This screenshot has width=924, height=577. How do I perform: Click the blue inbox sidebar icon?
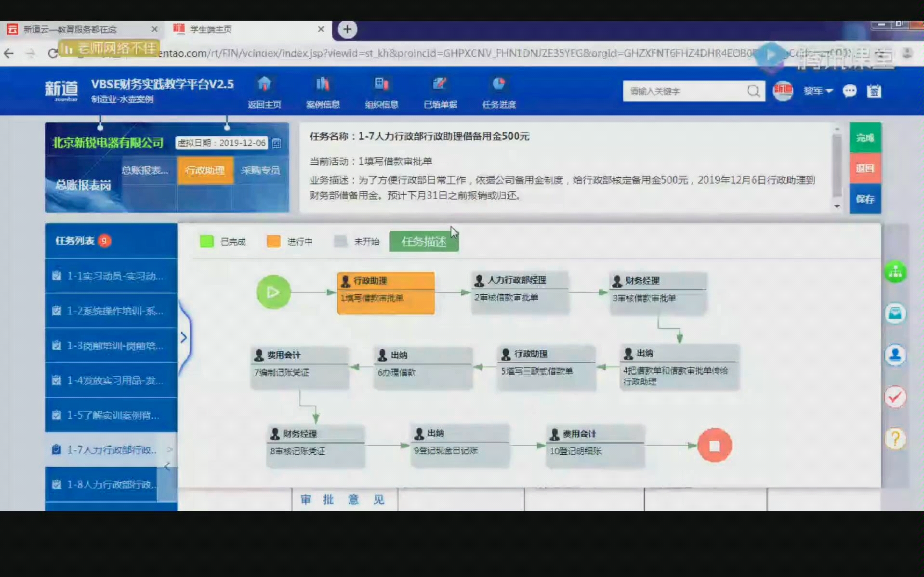pos(895,314)
